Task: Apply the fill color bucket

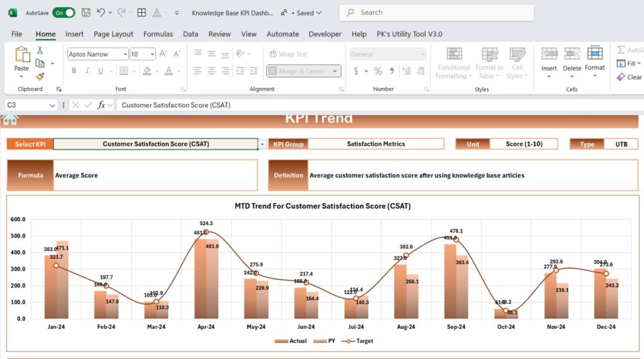Action: [147, 70]
